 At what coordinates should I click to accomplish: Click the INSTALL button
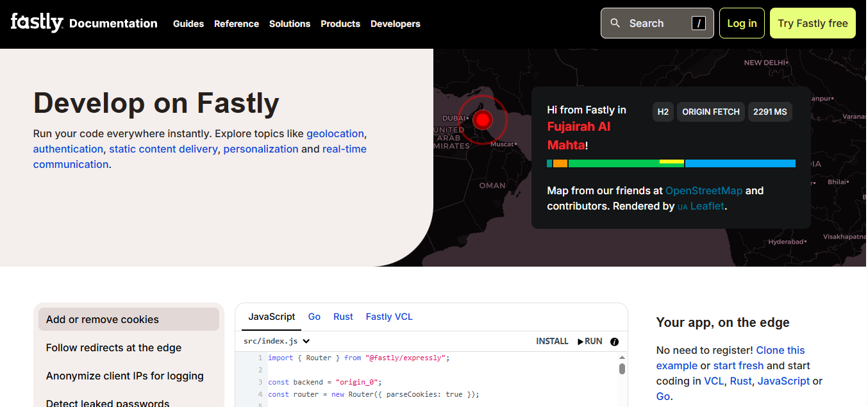pos(552,342)
